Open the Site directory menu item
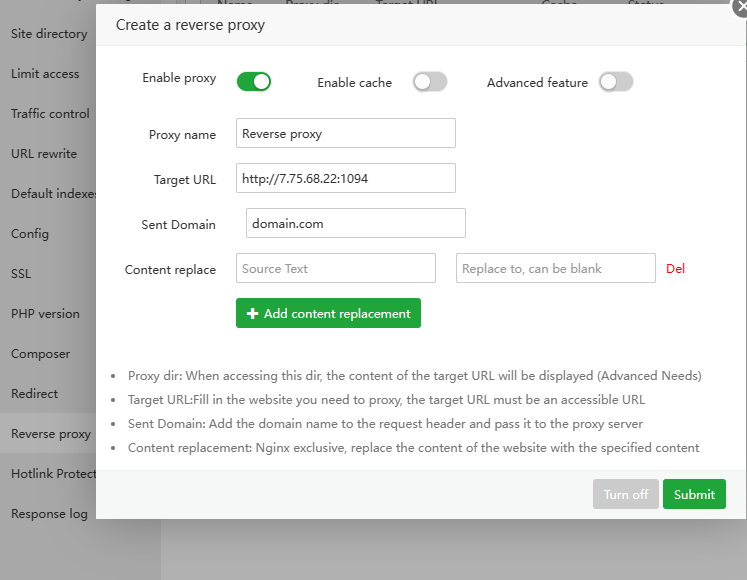 click(x=49, y=33)
